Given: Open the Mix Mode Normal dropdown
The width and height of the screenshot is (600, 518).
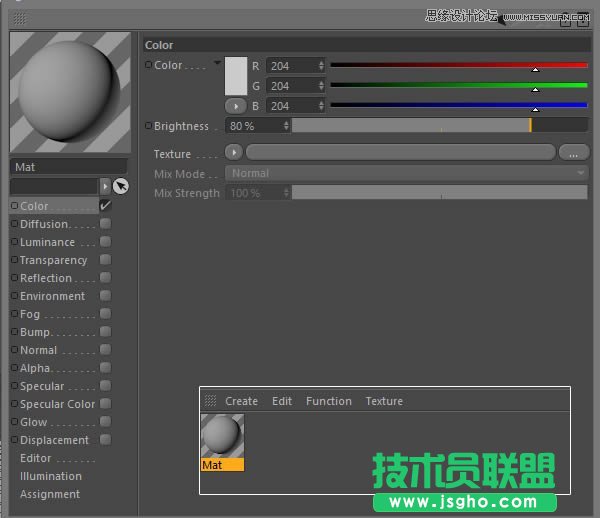Looking at the screenshot, I should (x=407, y=173).
